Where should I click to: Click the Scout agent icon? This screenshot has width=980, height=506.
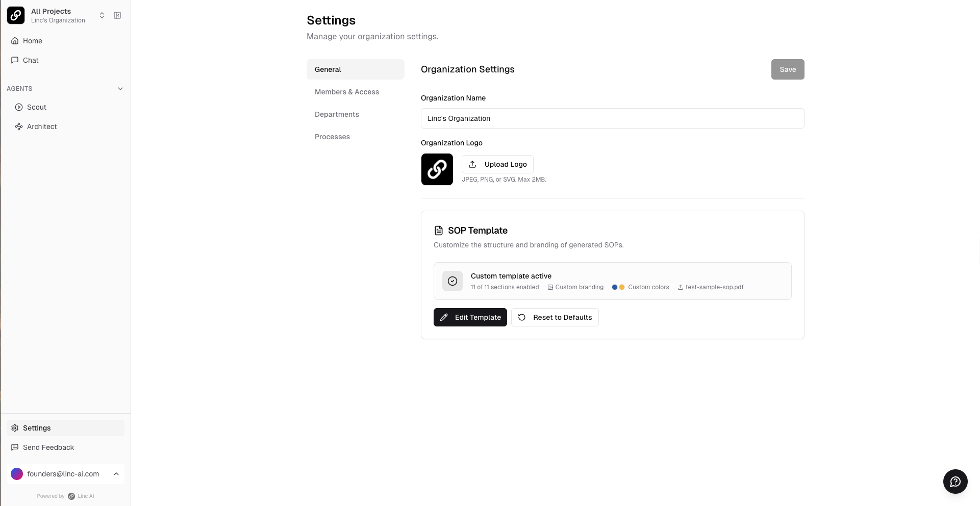(19, 107)
